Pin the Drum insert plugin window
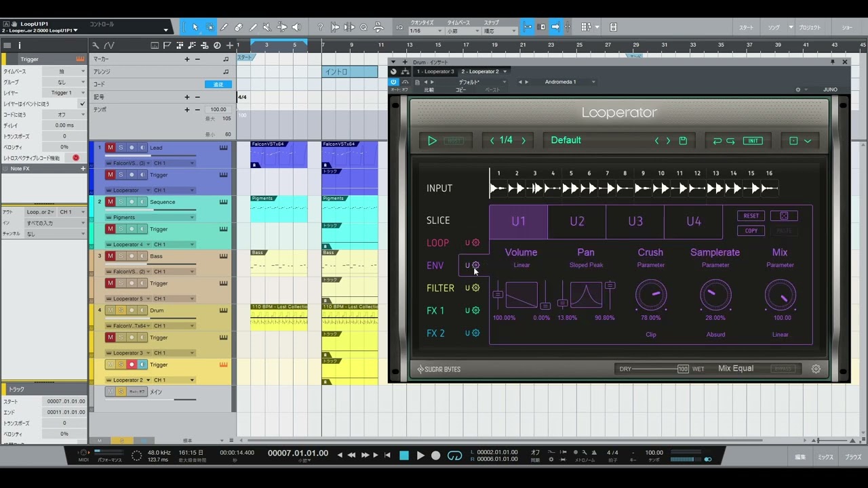Image resolution: width=868 pixels, height=488 pixels. (833, 62)
